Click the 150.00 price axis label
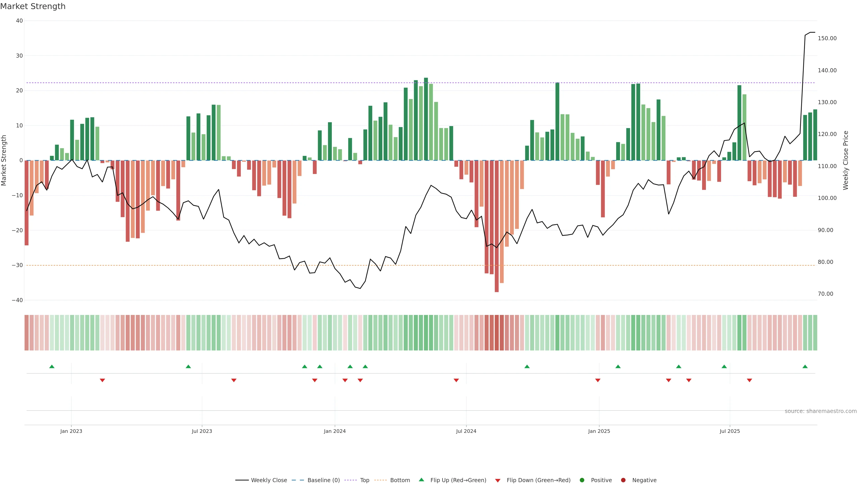Screen dimensions: 868x488 (x=827, y=38)
